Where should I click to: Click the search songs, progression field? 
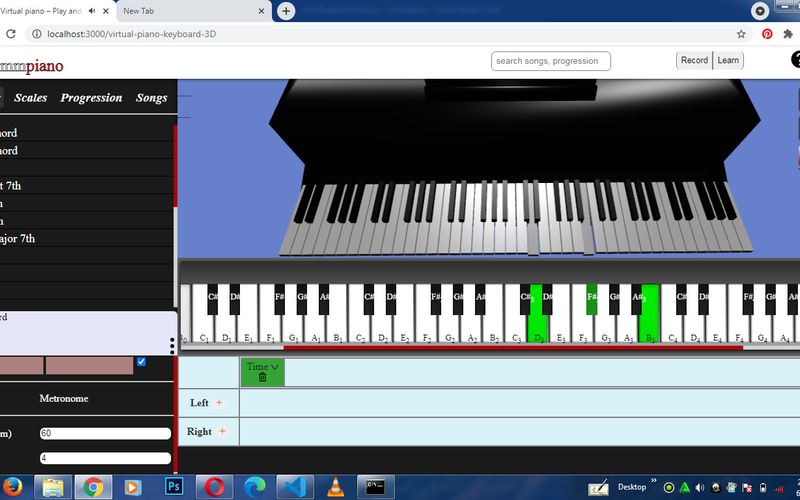551,61
